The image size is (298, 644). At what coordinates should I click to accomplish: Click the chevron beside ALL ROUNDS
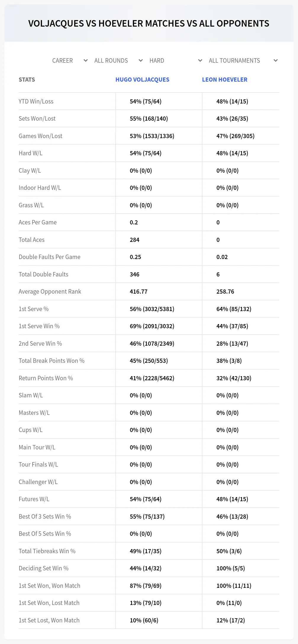[141, 61]
